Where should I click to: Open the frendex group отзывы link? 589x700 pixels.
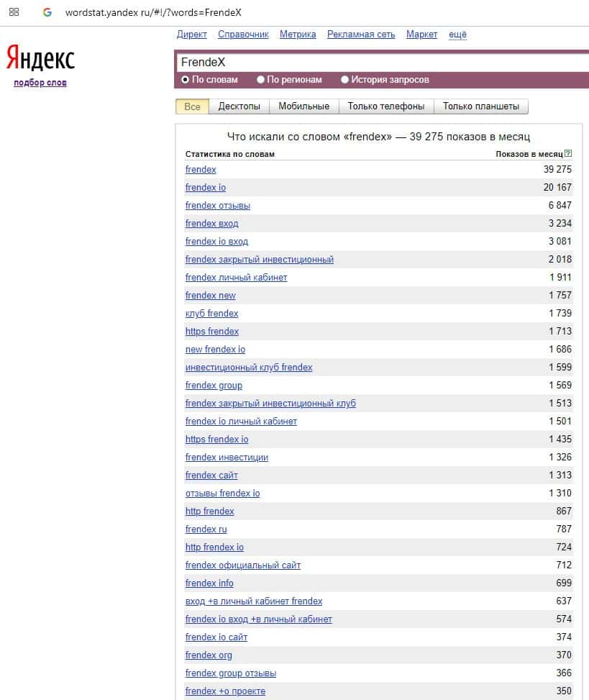231,673
